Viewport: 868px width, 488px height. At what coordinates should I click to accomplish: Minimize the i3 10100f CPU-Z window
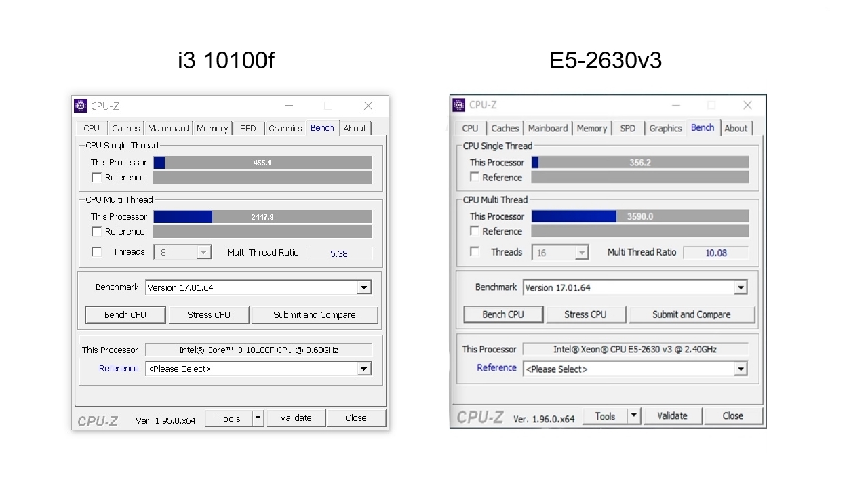pos(289,106)
